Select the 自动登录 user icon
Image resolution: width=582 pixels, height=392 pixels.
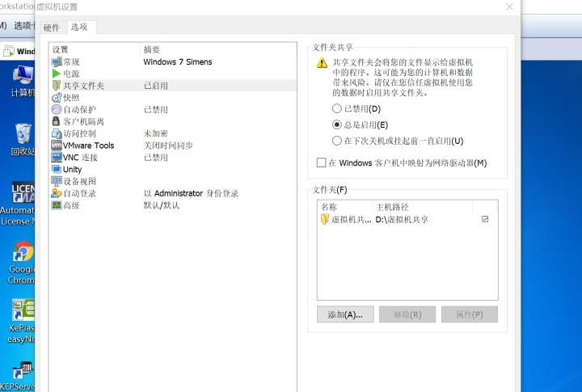click(57, 193)
